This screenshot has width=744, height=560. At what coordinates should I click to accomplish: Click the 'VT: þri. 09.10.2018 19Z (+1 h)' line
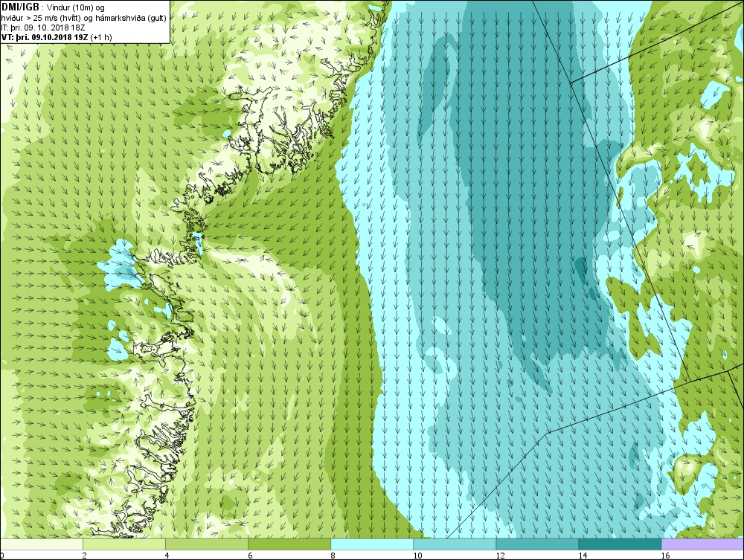[57, 36]
